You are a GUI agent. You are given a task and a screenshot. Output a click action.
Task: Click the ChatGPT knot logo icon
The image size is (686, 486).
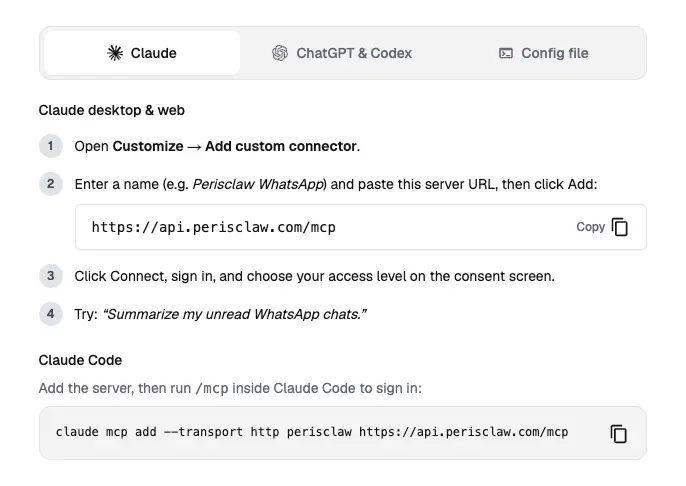pos(280,53)
